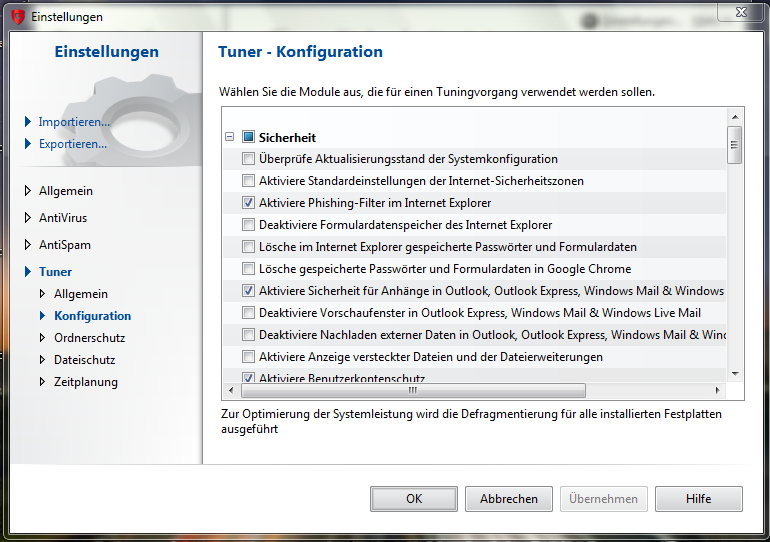The width and height of the screenshot is (770, 542).
Task: Toggle the tri-state Sicherheit group checkbox
Action: point(248,137)
